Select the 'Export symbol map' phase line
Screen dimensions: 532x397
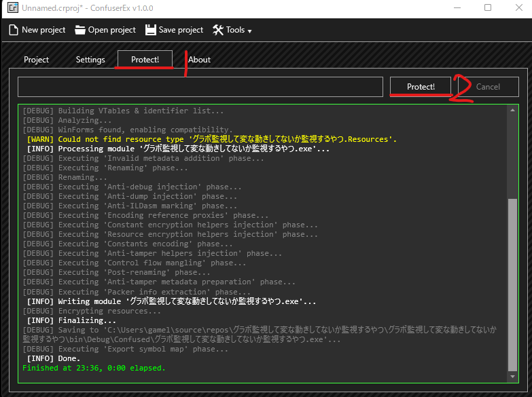[x=126, y=349]
